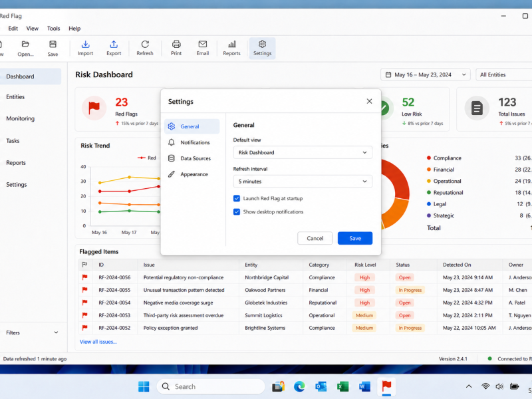
Task: Show hidden icons in system tray
Action: point(469,386)
